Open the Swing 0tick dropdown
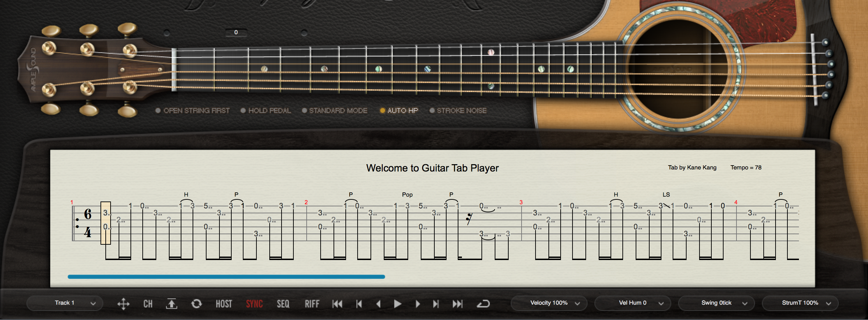 716,303
